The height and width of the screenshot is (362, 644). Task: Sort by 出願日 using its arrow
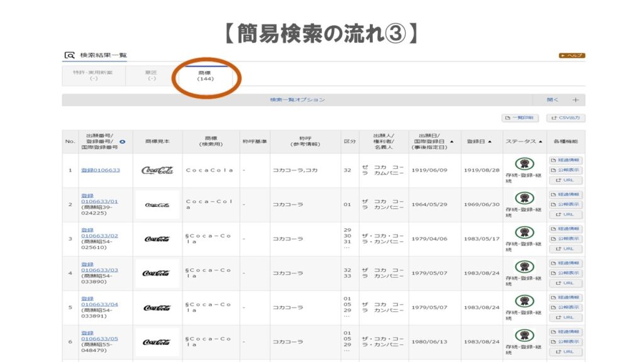click(452, 141)
